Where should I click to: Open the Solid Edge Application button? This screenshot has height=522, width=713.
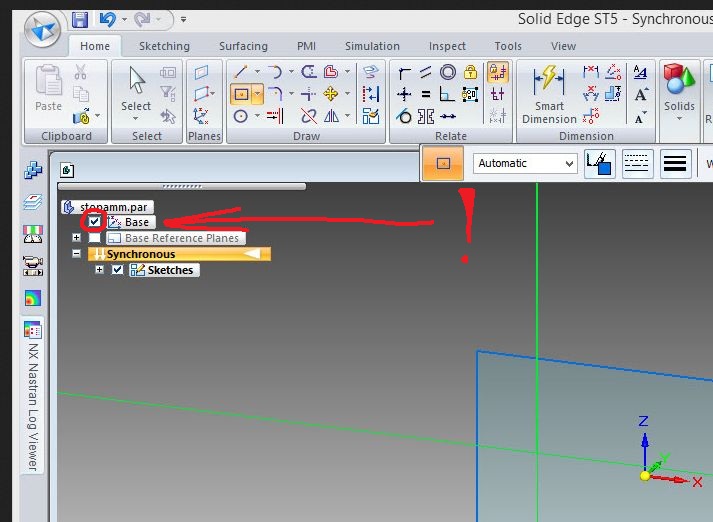42,30
